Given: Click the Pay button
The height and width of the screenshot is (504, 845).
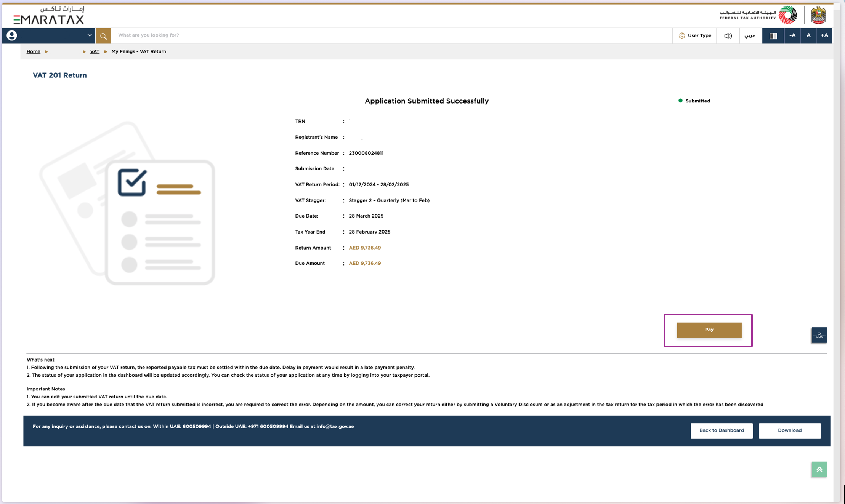Looking at the screenshot, I should [x=709, y=330].
